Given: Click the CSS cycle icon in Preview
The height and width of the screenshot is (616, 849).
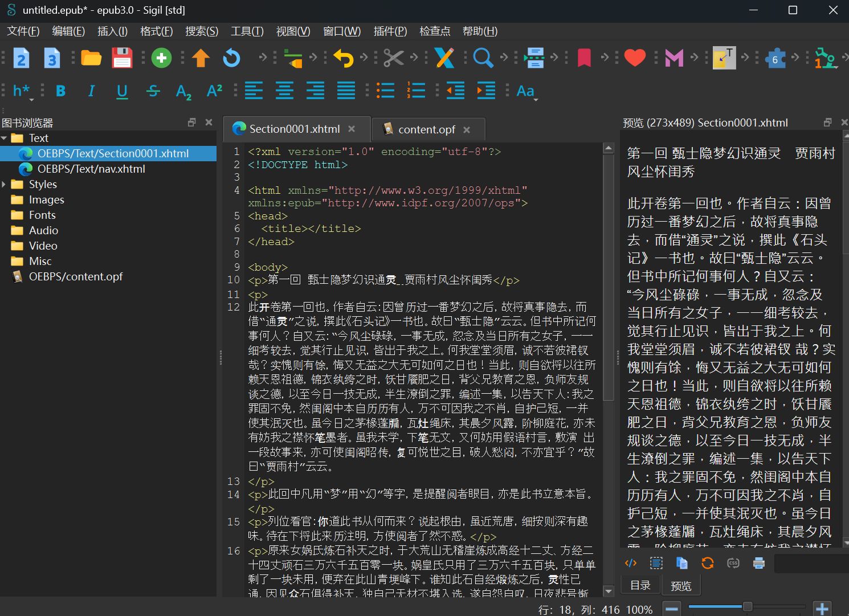Looking at the screenshot, I should 733,563.
